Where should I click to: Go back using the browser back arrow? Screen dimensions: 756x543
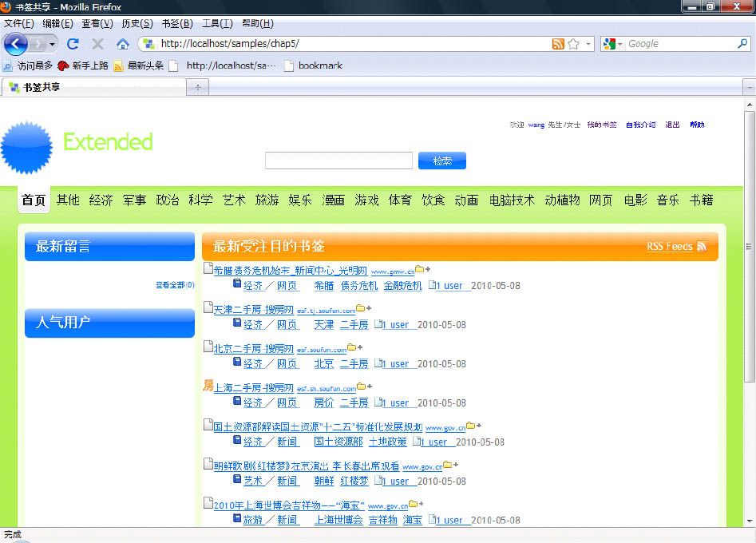point(15,45)
